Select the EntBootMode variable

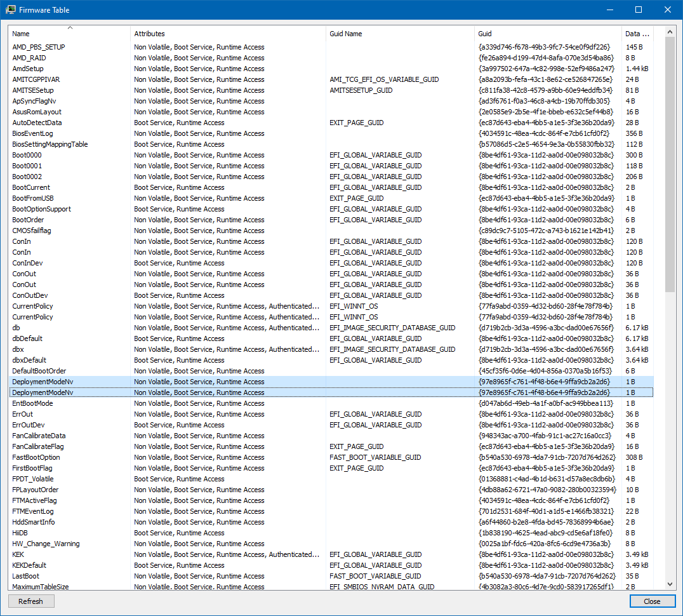click(x=331, y=403)
